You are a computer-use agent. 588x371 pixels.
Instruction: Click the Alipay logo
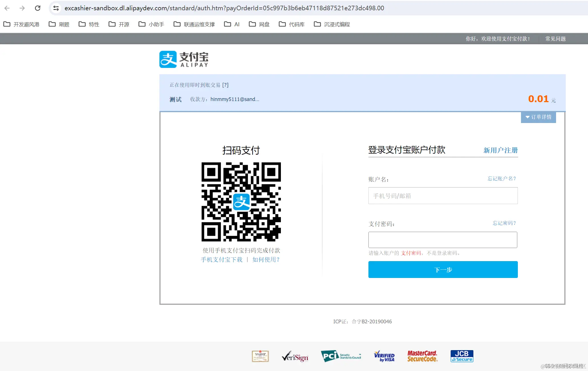[x=184, y=59]
